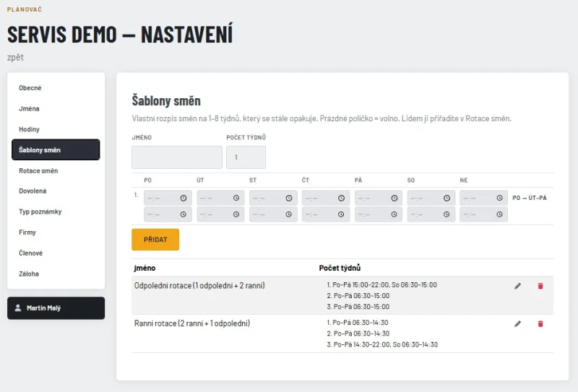The height and width of the screenshot is (392, 578).
Task: Go back via the zpět link
Action: pos(15,58)
